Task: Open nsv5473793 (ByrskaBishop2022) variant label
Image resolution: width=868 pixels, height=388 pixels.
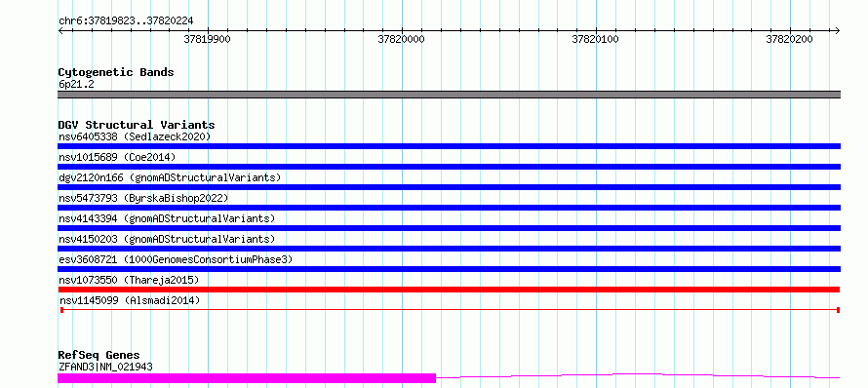Action: (x=143, y=198)
